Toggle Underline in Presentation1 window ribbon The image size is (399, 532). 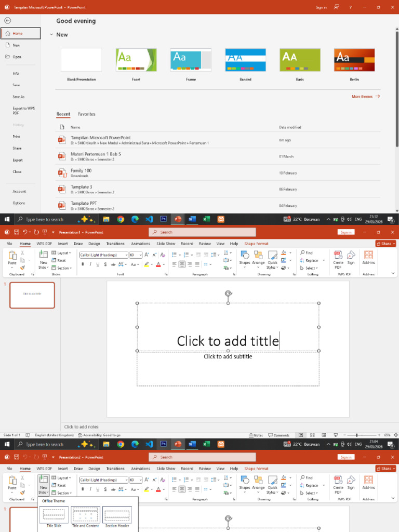pyautogui.click(x=98, y=264)
